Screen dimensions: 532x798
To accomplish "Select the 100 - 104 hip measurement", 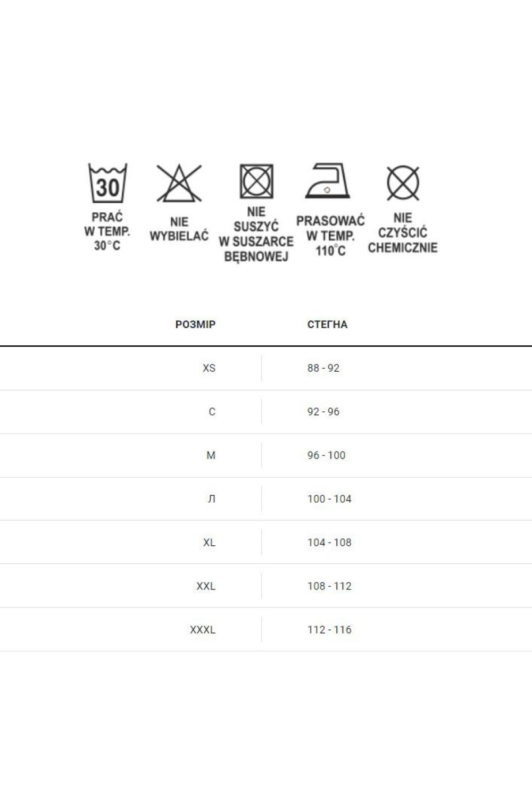I will [329, 499].
